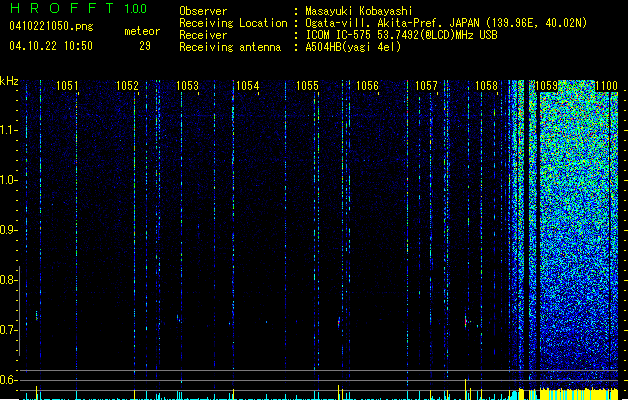Screen dimensions: 629x400
Task: Click the 0.8 kHz axis tick label
Action: [x=8, y=280]
